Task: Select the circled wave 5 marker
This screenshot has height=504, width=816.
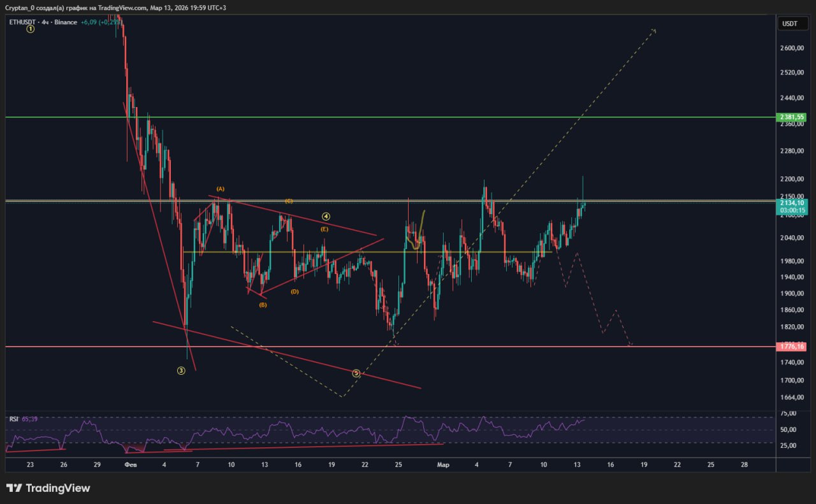Action: point(356,373)
